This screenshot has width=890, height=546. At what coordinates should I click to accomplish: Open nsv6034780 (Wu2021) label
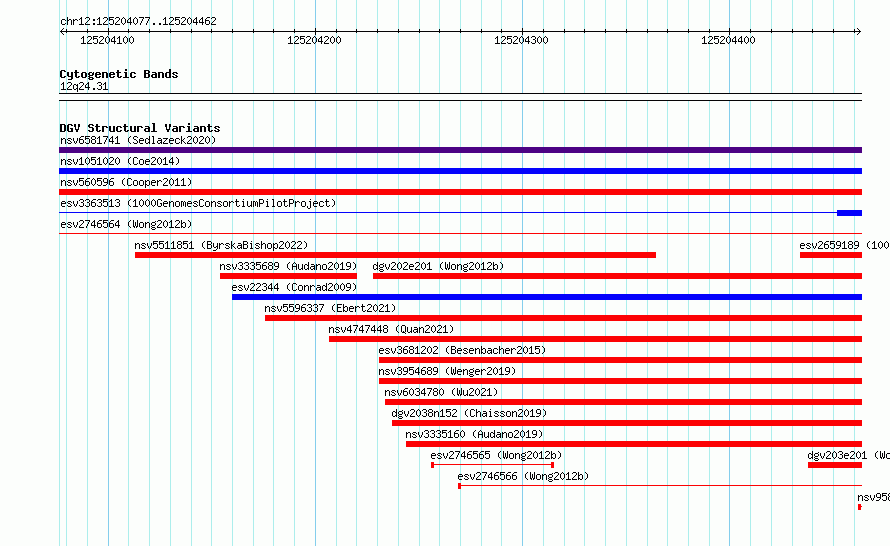(441, 392)
